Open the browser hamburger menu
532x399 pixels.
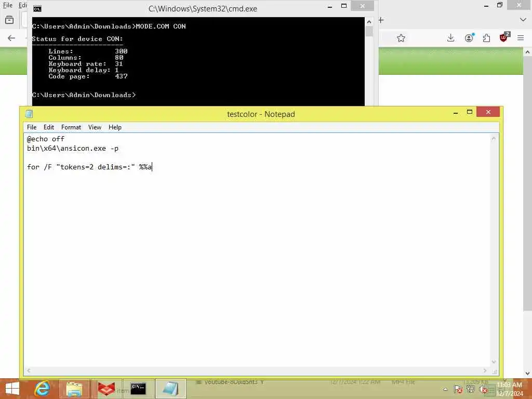(x=521, y=38)
